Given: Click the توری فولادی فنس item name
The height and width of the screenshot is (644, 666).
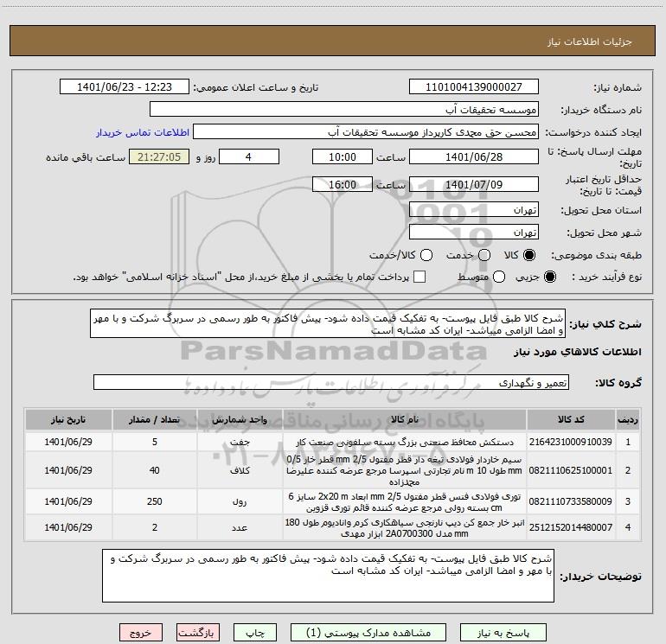Looking at the screenshot, I should click(x=405, y=501).
